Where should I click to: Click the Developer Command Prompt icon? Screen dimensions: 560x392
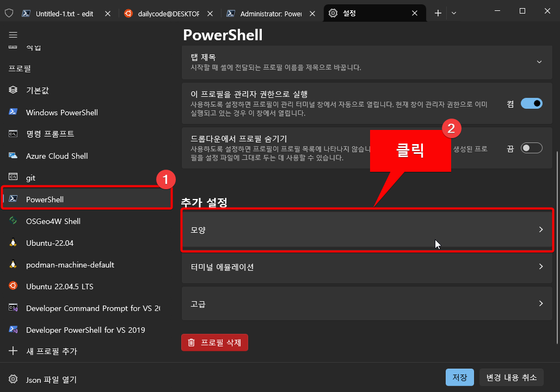[13, 308]
